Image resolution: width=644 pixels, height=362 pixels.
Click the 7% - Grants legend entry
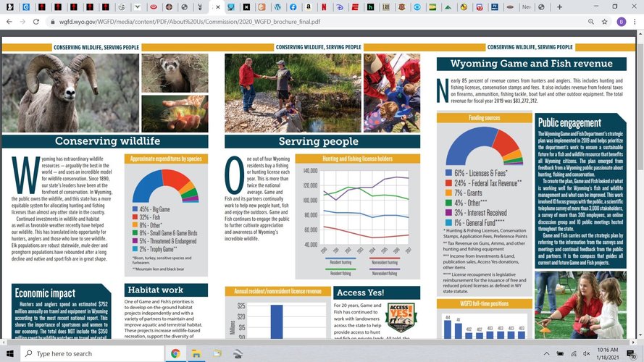pyautogui.click(x=464, y=193)
